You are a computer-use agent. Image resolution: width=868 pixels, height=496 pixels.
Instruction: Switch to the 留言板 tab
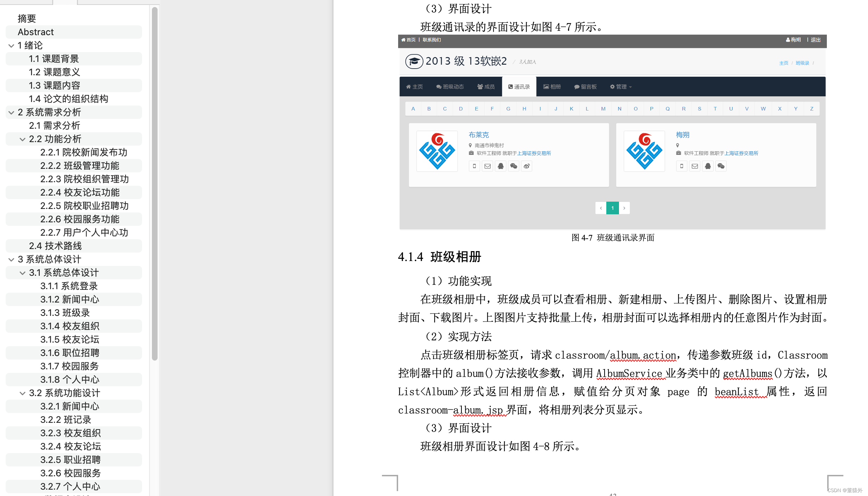pyautogui.click(x=585, y=87)
